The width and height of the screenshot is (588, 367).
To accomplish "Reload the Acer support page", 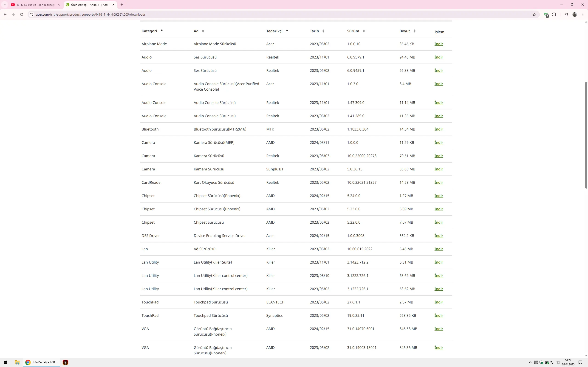I will 22,14.
